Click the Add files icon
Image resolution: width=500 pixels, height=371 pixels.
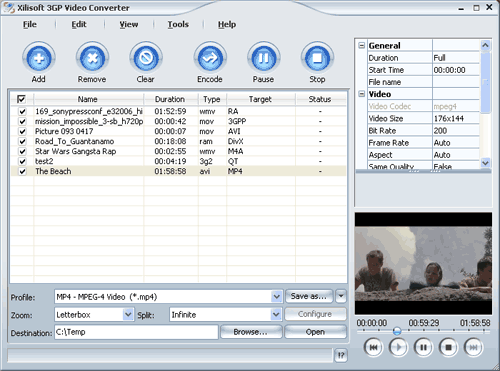click(x=39, y=58)
